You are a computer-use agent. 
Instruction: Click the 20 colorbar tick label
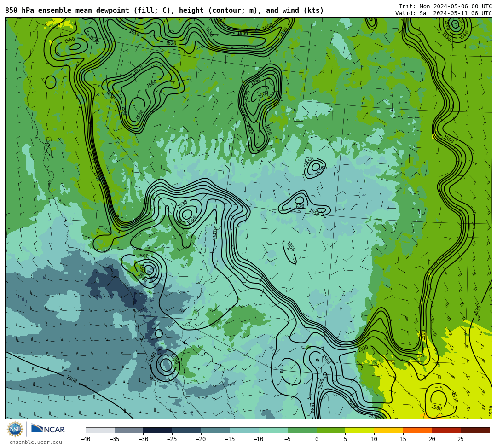432,439
